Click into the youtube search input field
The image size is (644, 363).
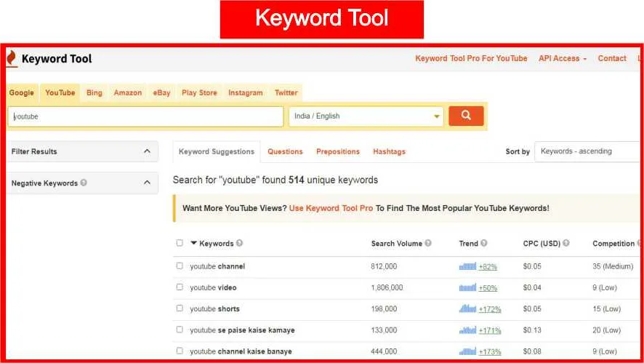click(x=146, y=116)
